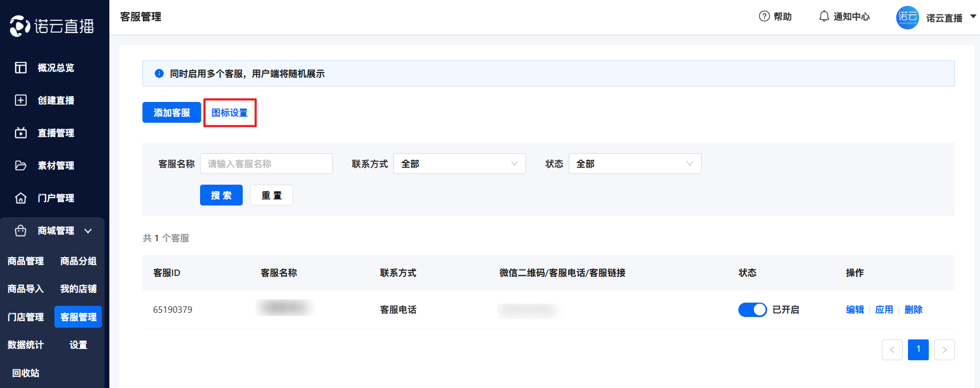Toggle off the 已开启 status switch
The image size is (980, 388).
(752, 310)
